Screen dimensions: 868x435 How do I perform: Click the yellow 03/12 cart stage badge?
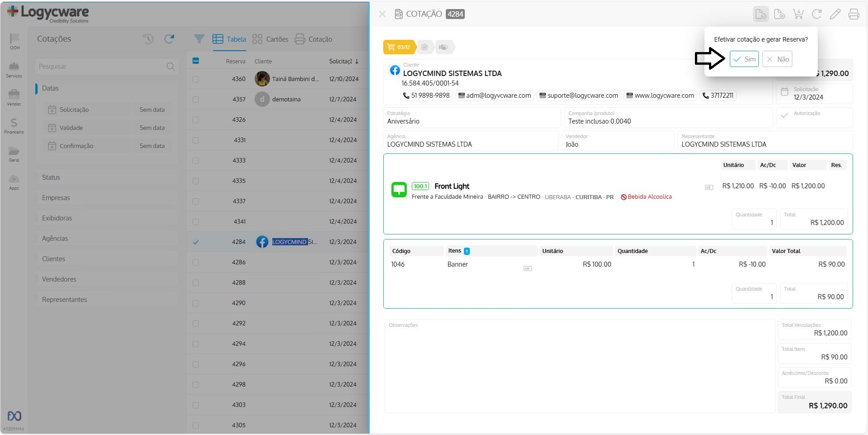tap(399, 47)
